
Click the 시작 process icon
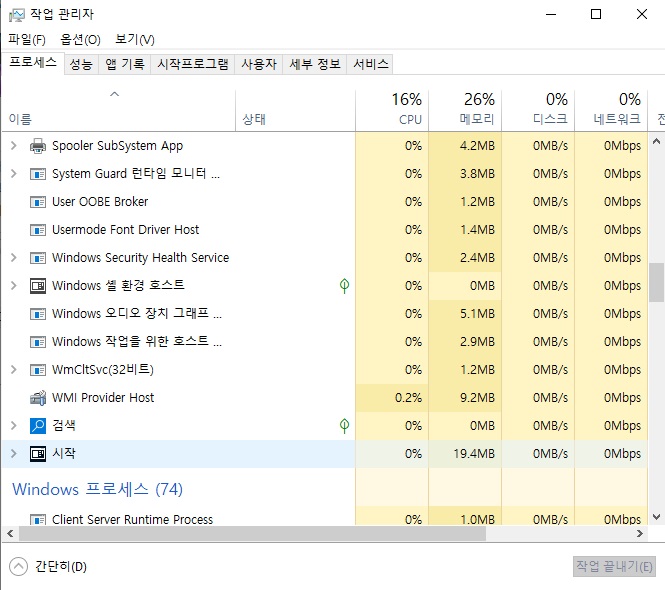(x=38, y=454)
